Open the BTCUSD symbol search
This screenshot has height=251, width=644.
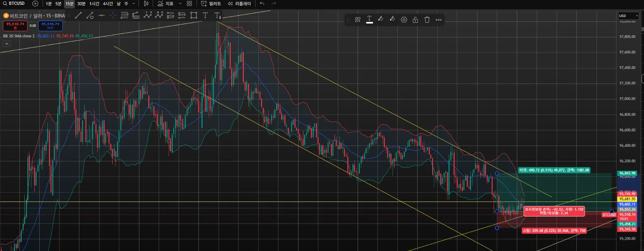click(14, 4)
